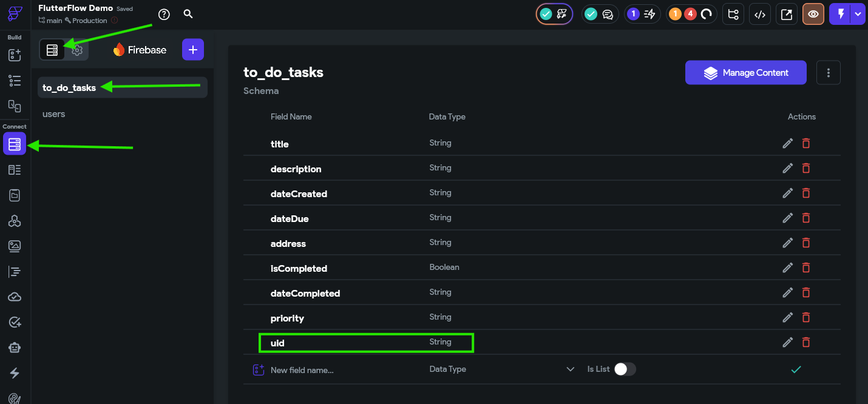Select the collections database tab icon
Viewport: 868px width, 404px height.
point(52,50)
